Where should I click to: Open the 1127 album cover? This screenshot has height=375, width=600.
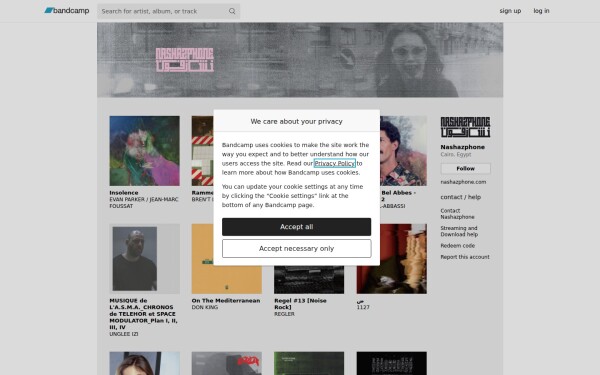pyautogui.click(x=392, y=259)
